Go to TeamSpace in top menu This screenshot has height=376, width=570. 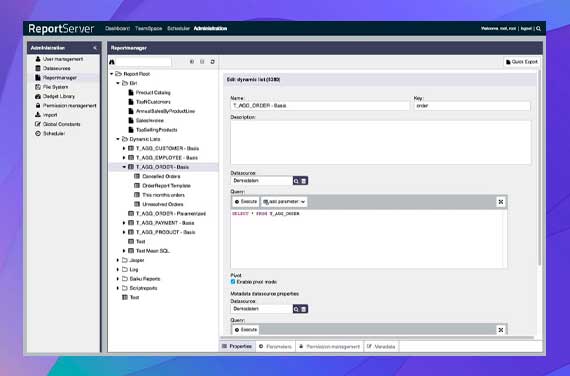coord(148,28)
